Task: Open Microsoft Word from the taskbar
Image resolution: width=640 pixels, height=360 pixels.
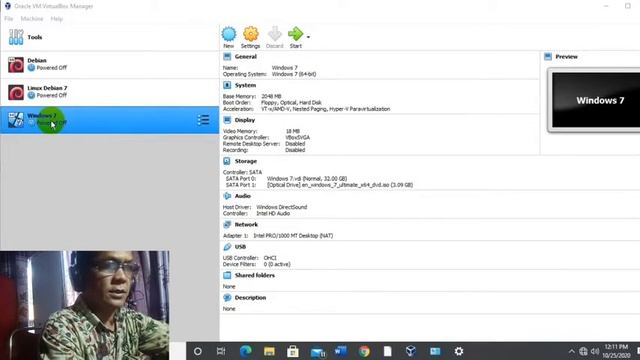Action: click(x=340, y=351)
